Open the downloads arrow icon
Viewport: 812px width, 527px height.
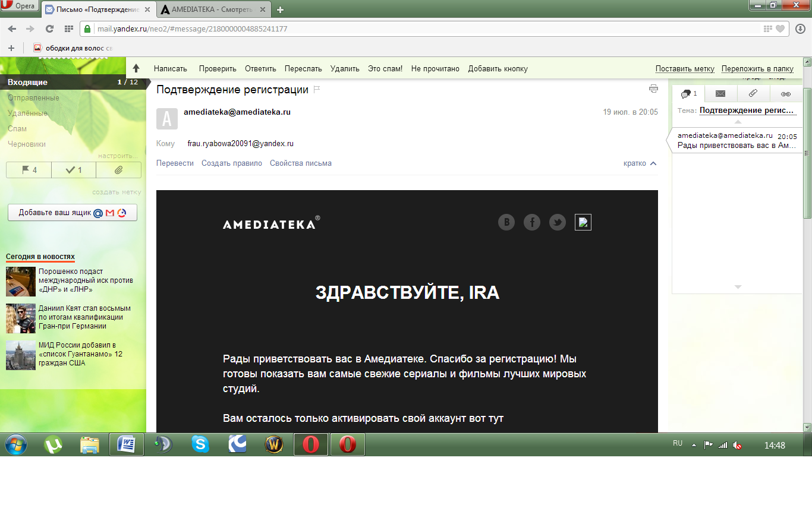pos(800,29)
